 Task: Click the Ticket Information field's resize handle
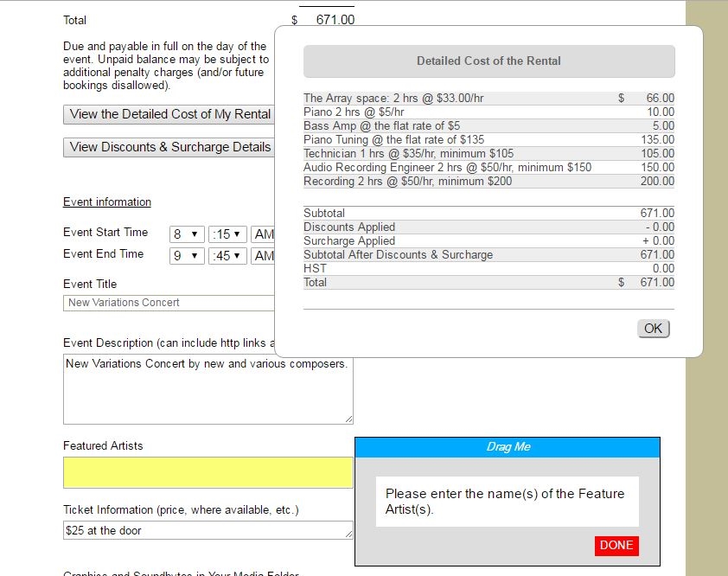click(349, 534)
